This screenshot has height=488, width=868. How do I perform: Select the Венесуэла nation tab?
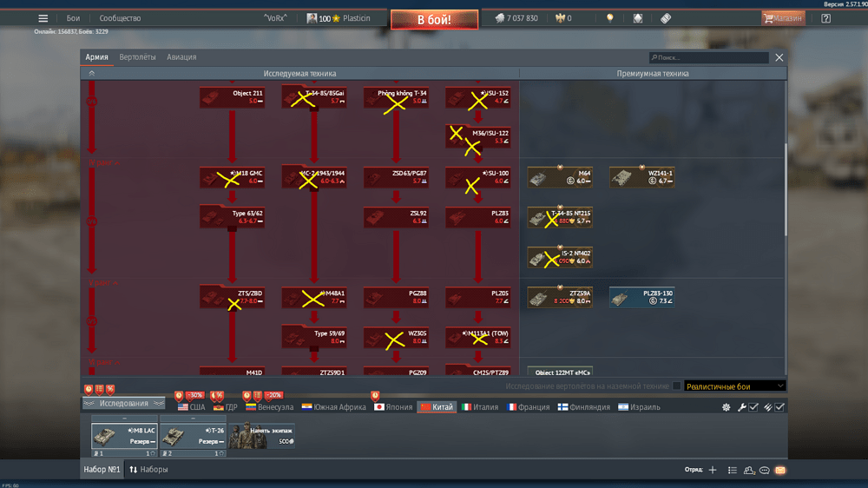coord(270,407)
